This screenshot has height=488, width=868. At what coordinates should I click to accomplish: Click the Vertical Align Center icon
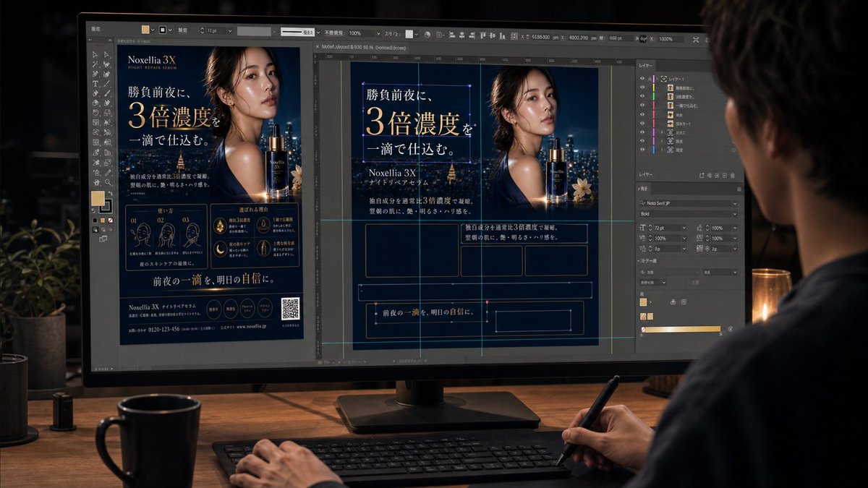click(493, 35)
